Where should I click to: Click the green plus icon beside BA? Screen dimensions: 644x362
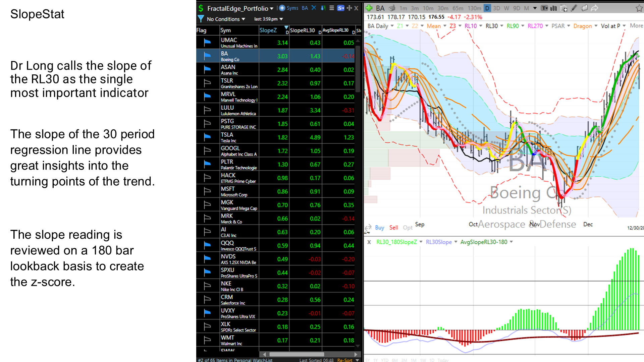click(x=369, y=8)
